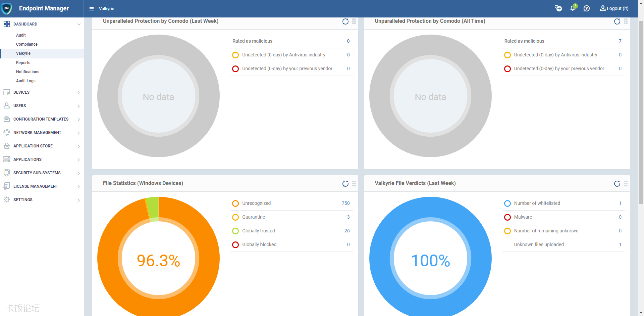The width and height of the screenshot is (644, 316).
Task: Click the Unrecognized count 750
Action: point(345,203)
